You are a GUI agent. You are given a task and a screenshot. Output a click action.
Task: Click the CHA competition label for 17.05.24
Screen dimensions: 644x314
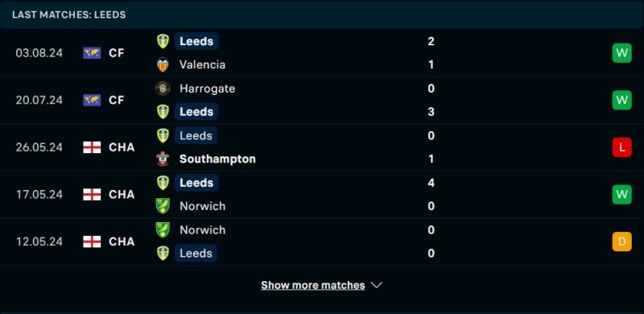pos(122,194)
